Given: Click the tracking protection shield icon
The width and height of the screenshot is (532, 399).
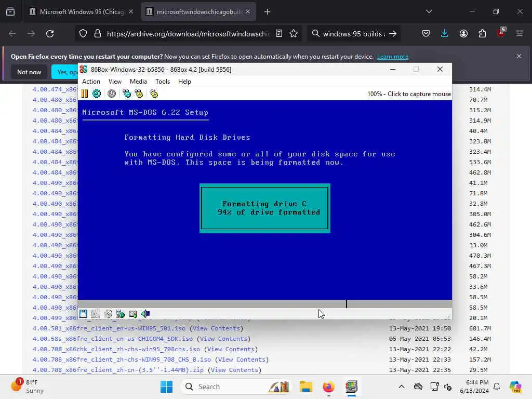Looking at the screenshot, I should 83,34.
